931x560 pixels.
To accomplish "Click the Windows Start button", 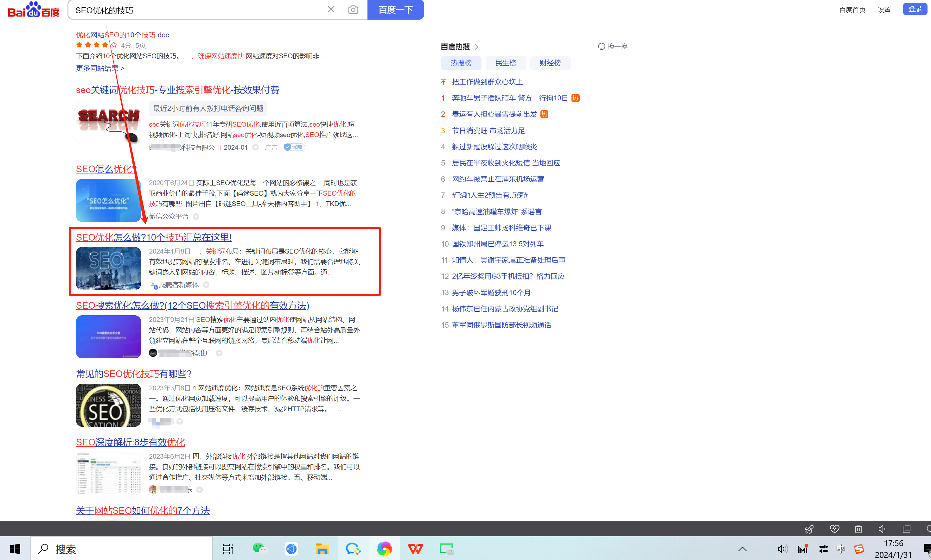I will 15,549.
